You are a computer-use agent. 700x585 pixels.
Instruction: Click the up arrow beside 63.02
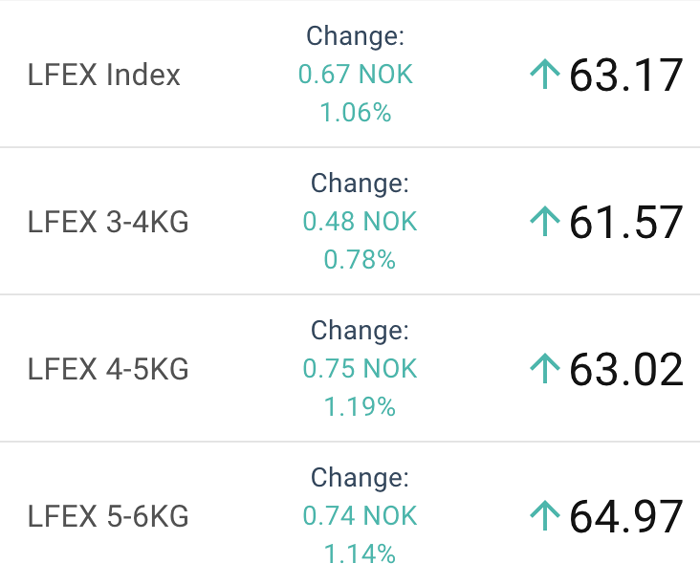(545, 368)
